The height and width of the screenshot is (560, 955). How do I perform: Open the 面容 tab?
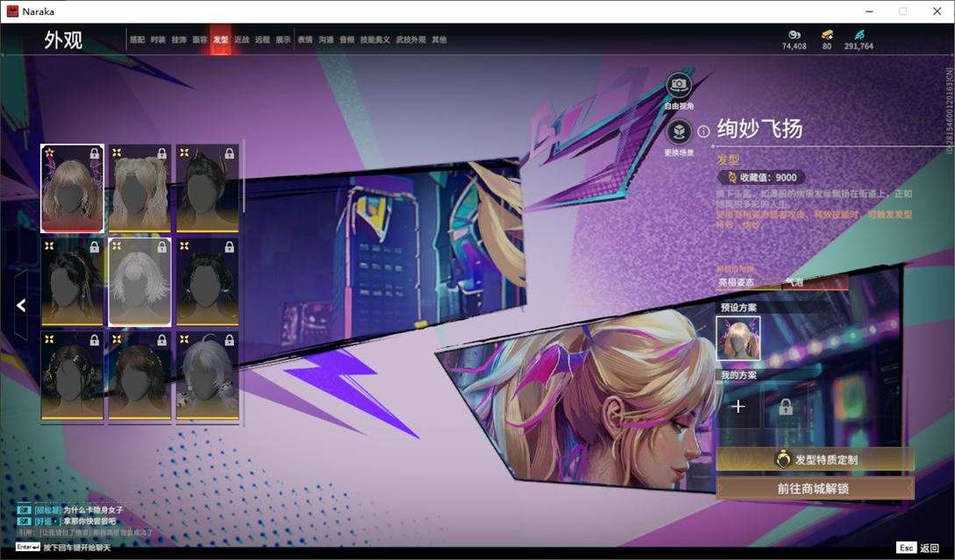click(x=200, y=39)
